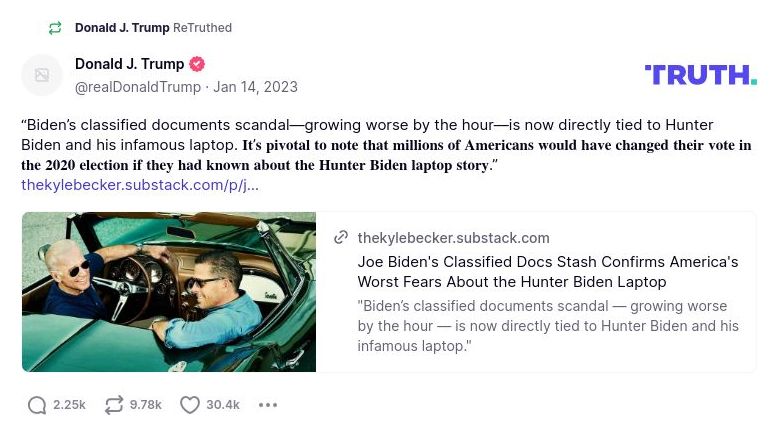Open the thekylebecker.substack.com/p/j... link
Viewport: 778px width, 435px height.
(x=140, y=185)
